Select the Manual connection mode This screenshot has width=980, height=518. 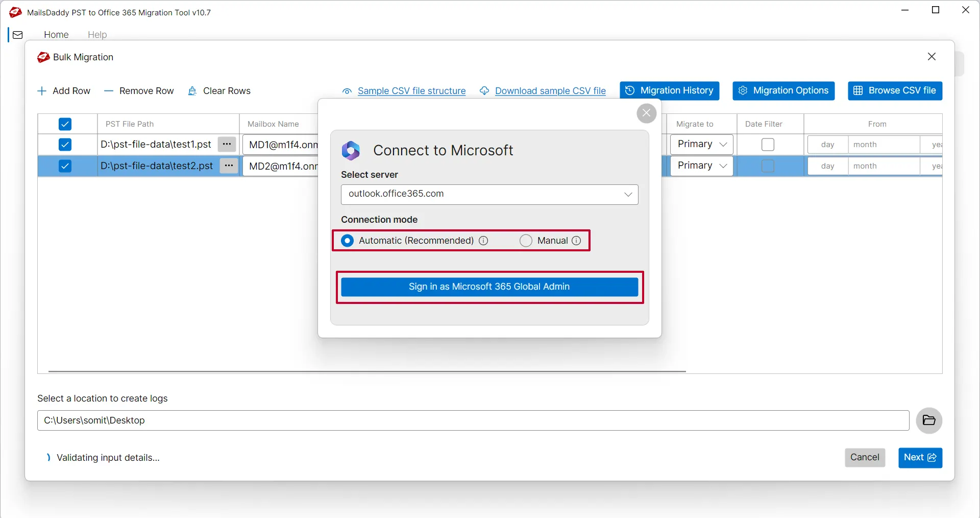coord(526,241)
